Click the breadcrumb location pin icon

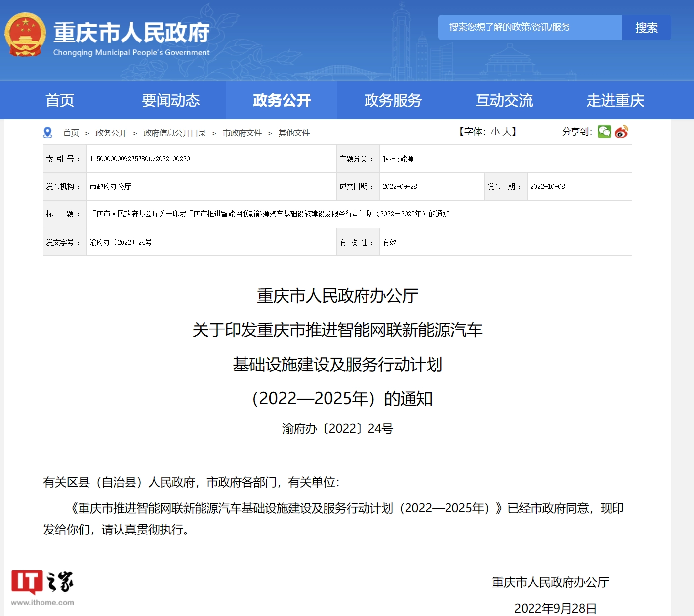pos(48,133)
